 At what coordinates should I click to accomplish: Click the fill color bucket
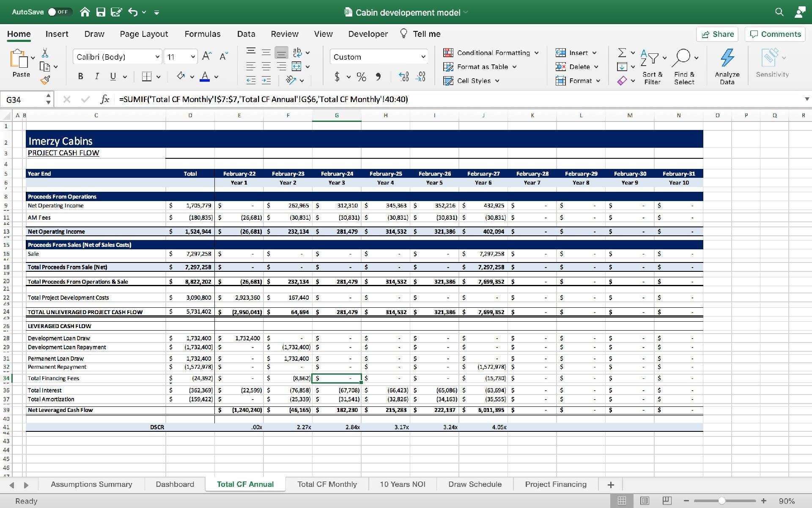181,76
